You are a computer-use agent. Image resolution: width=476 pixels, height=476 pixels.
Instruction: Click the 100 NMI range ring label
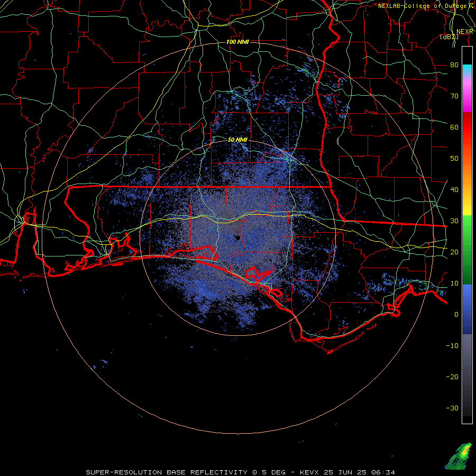[x=237, y=42]
